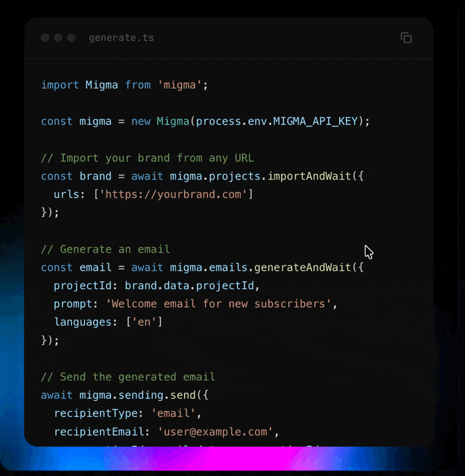Image resolution: width=465 pixels, height=476 pixels.
Task: Click the string 'https://yourbrand.com'
Action: coord(173,195)
